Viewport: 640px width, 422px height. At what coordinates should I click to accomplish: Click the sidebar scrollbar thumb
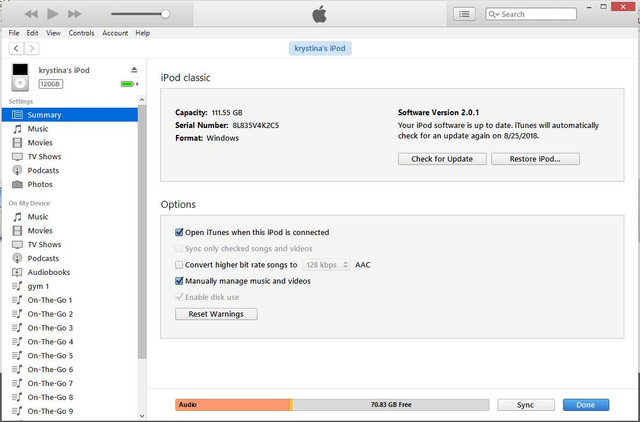[142, 232]
